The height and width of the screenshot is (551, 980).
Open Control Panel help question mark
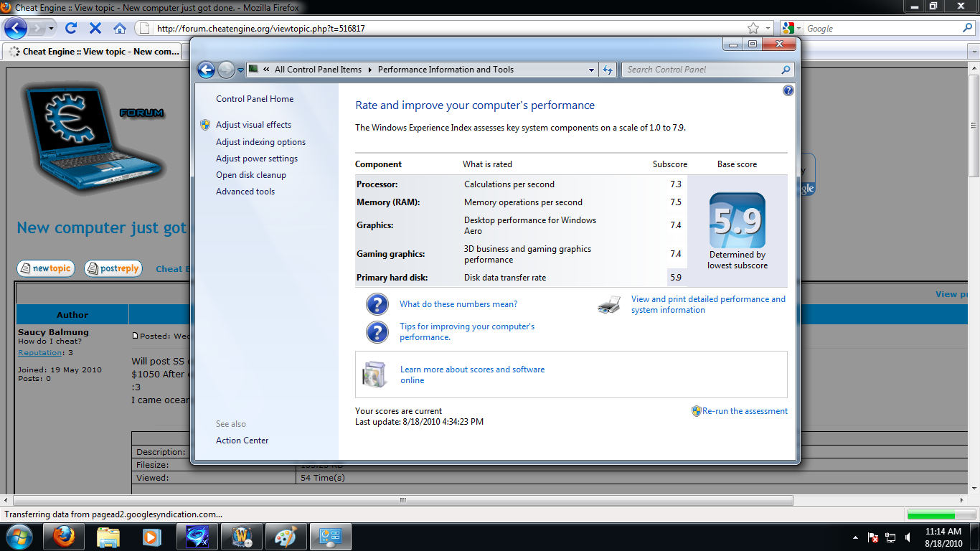point(788,90)
